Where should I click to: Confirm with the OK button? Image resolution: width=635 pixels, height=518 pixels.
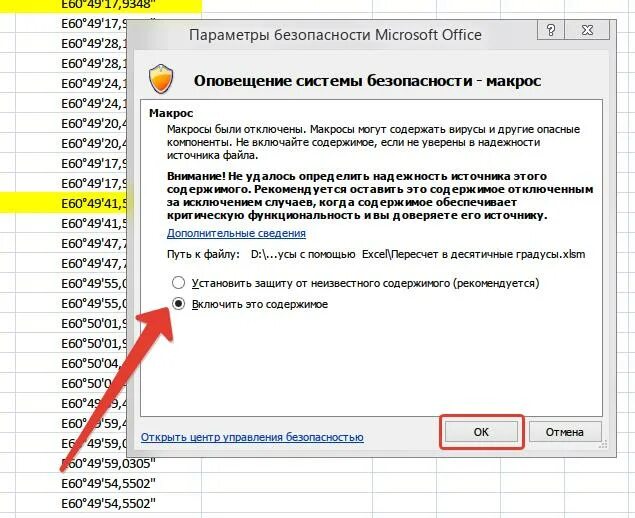(481, 432)
